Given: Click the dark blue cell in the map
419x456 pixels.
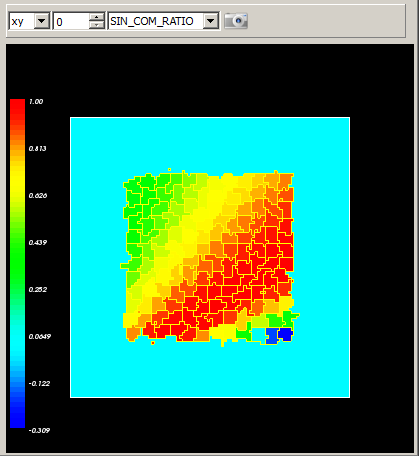Looking at the screenshot, I should [x=285, y=334].
